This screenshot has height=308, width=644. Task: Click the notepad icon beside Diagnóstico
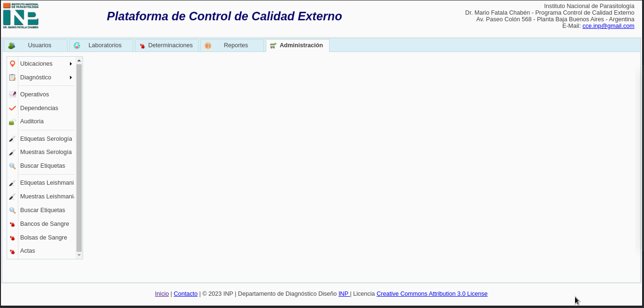[x=12, y=77]
